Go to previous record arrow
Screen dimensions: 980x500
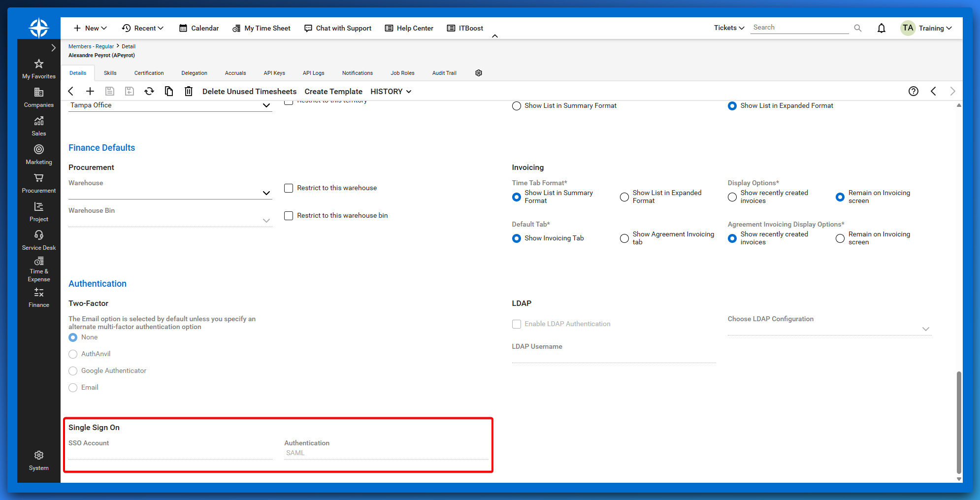point(933,91)
